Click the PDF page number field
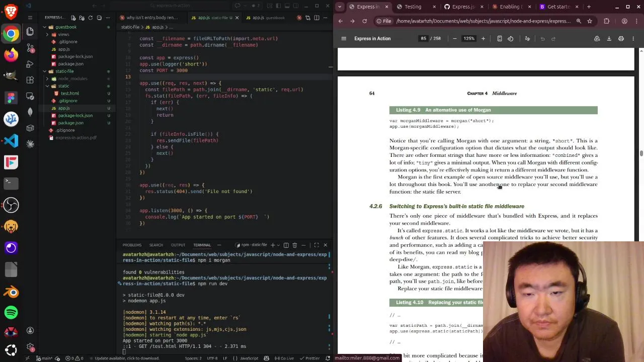This screenshot has width=644, height=362. [x=424, y=39]
